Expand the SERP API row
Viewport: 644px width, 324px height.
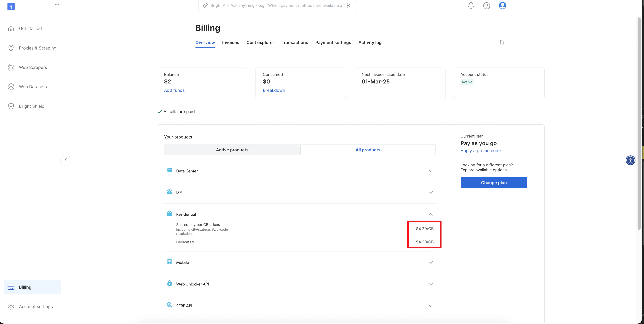[430, 306]
